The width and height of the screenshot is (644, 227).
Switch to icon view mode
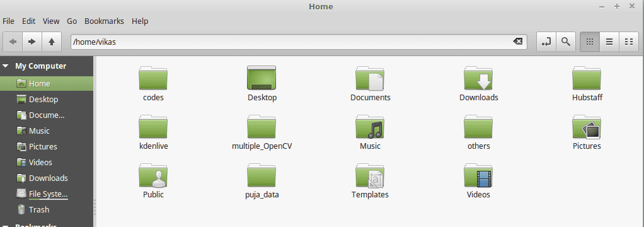pyautogui.click(x=590, y=42)
